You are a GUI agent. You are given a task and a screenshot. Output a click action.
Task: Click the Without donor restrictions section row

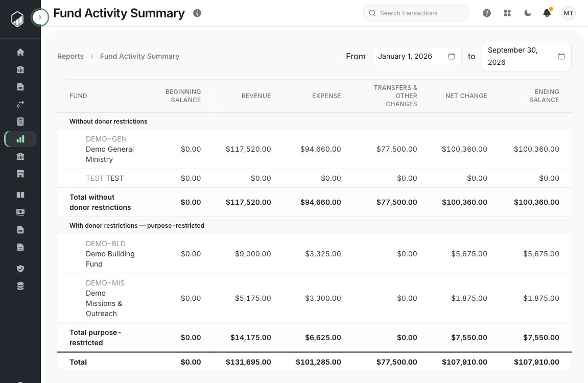(x=314, y=122)
